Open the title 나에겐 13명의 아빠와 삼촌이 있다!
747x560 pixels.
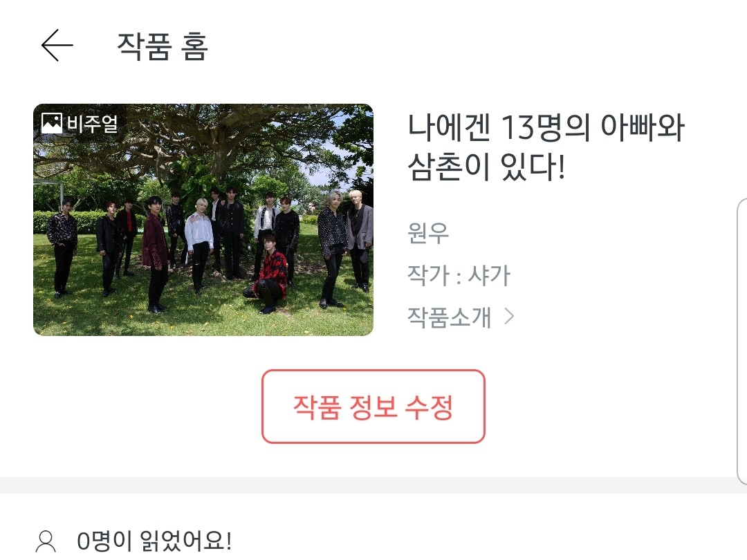click(546, 147)
